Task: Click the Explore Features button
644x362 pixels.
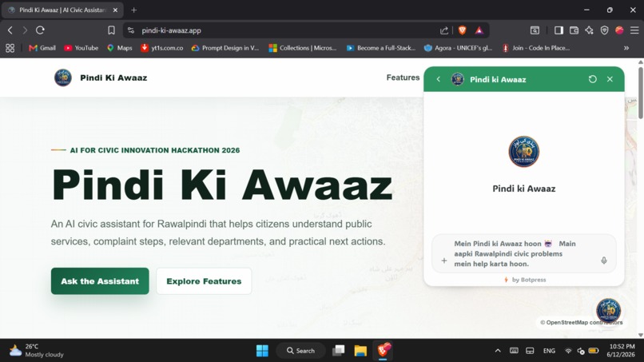Action: [204, 281]
